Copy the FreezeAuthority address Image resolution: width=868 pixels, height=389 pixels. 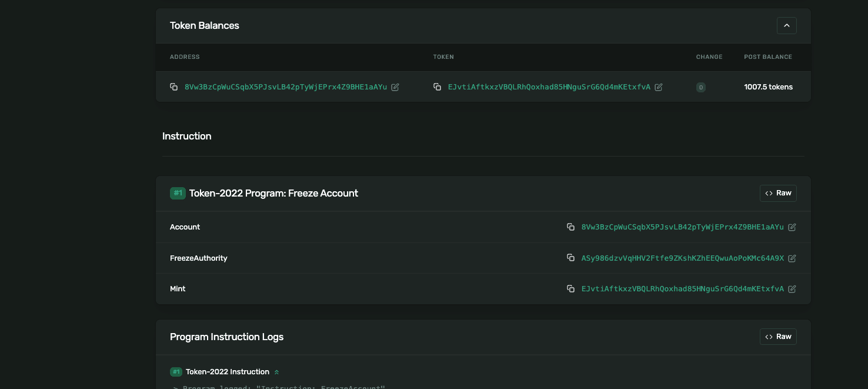point(570,258)
